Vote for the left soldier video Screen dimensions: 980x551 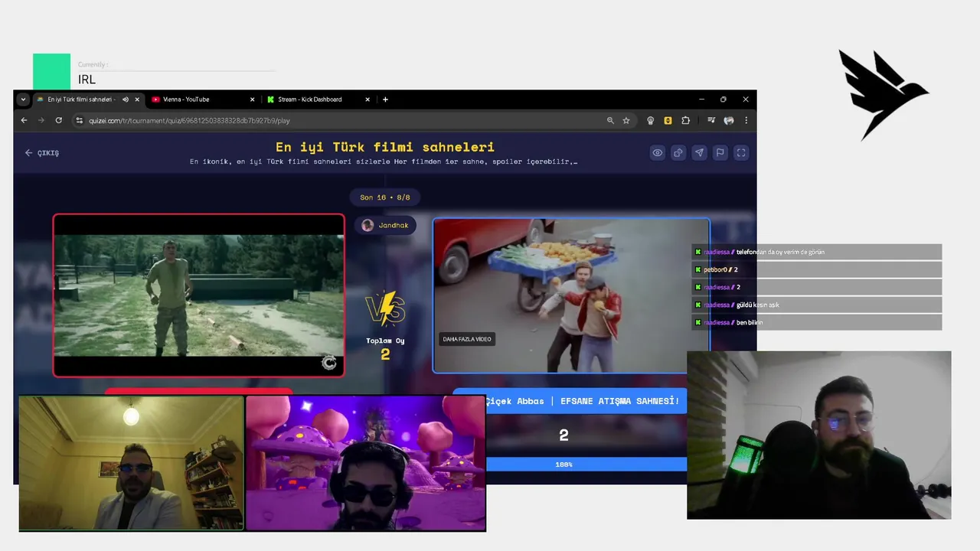(199, 295)
